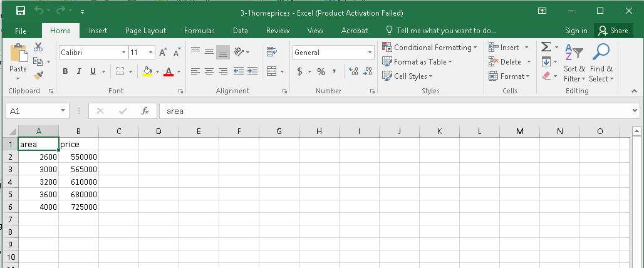Activate the Format Painter brush
Screen dimensions: 644x268
[x=38, y=75]
